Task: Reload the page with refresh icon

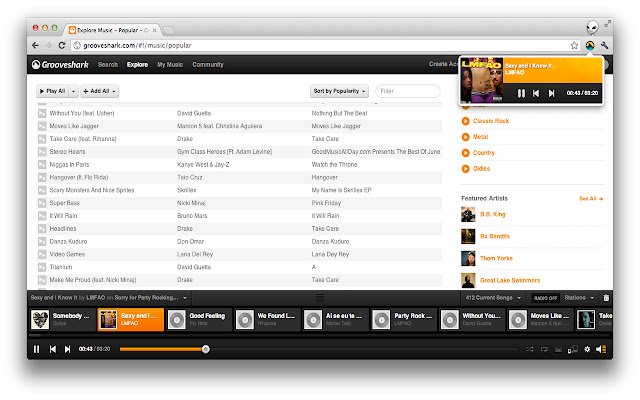Action: click(62, 45)
